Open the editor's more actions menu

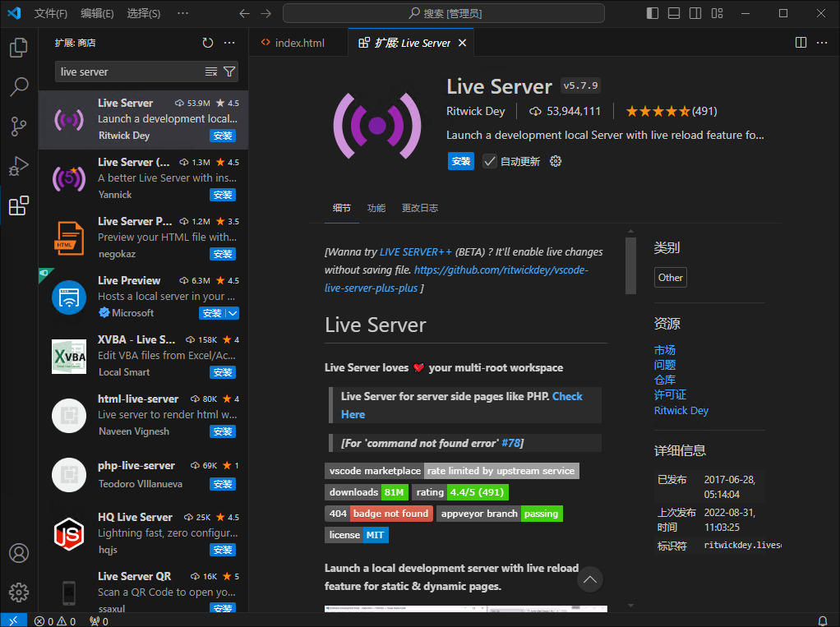coord(821,42)
